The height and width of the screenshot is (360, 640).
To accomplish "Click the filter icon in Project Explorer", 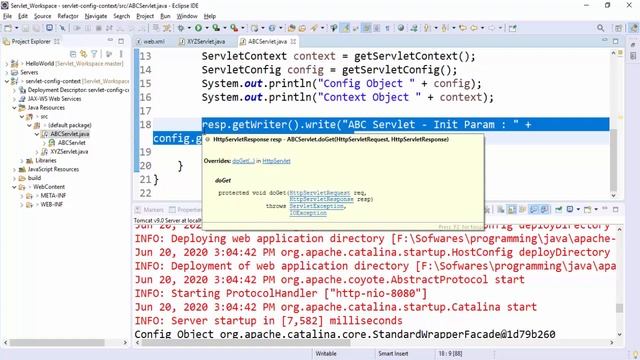I will coord(94,53).
